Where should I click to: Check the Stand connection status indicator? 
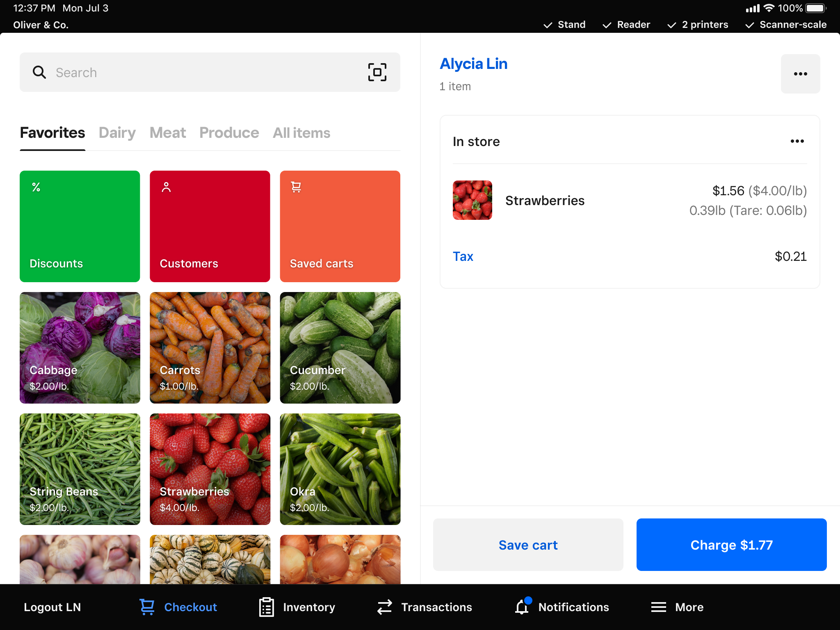[x=564, y=25]
